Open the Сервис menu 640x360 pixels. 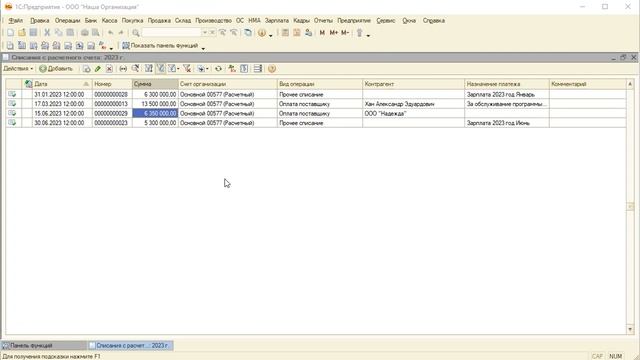386,20
